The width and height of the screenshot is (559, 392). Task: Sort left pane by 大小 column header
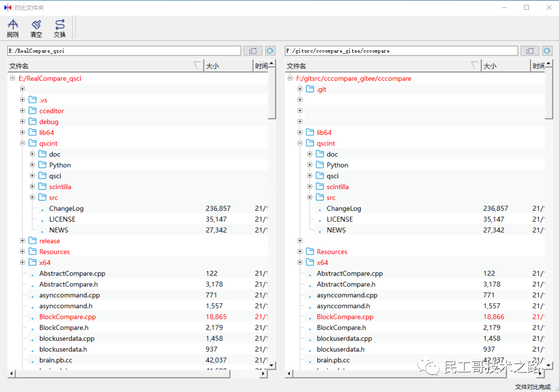tap(228, 66)
